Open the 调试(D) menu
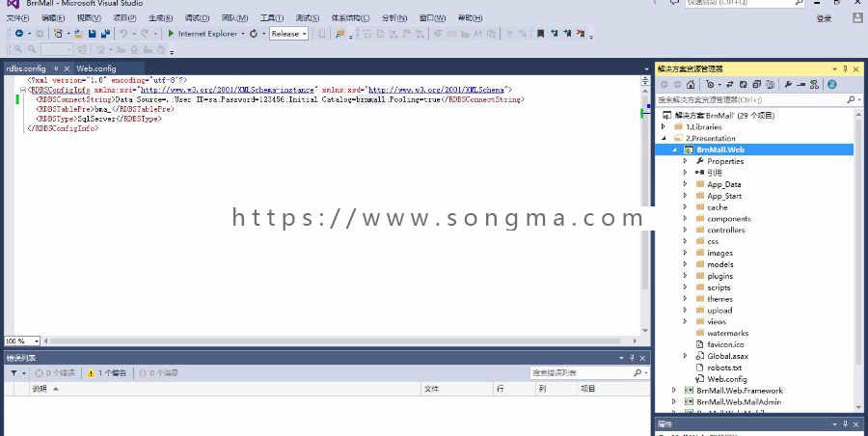868x436 pixels. [197, 18]
